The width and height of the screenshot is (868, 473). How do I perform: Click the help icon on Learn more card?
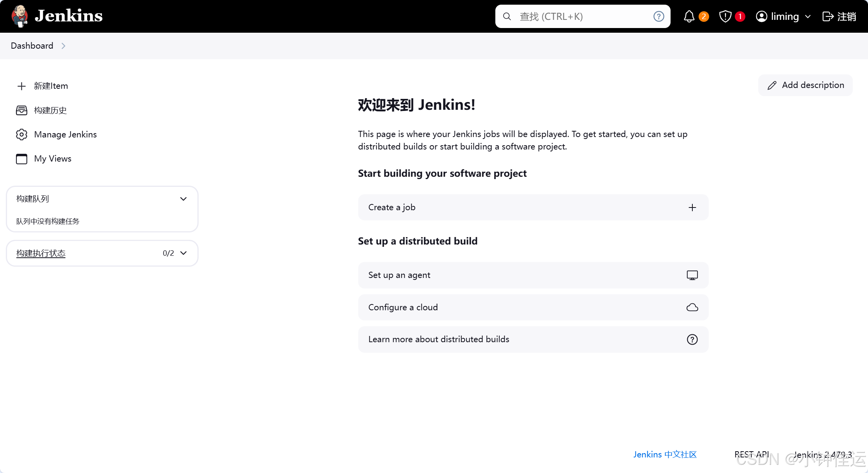coord(692,339)
